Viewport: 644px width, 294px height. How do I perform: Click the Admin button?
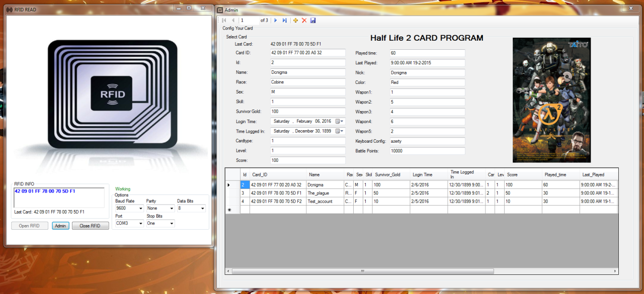click(x=60, y=226)
